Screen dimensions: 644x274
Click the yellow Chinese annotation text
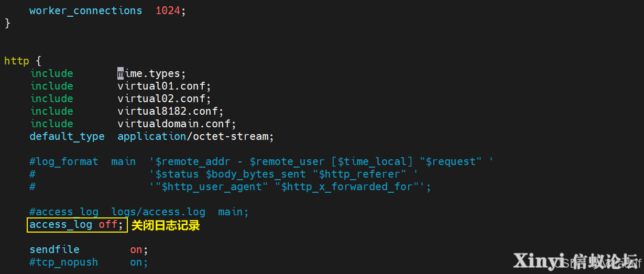click(166, 226)
